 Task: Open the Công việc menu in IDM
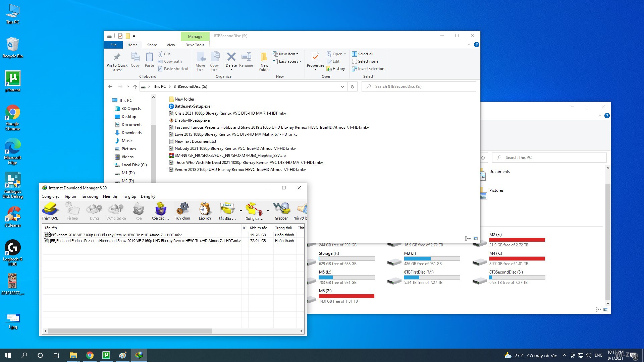(x=50, y=196)
